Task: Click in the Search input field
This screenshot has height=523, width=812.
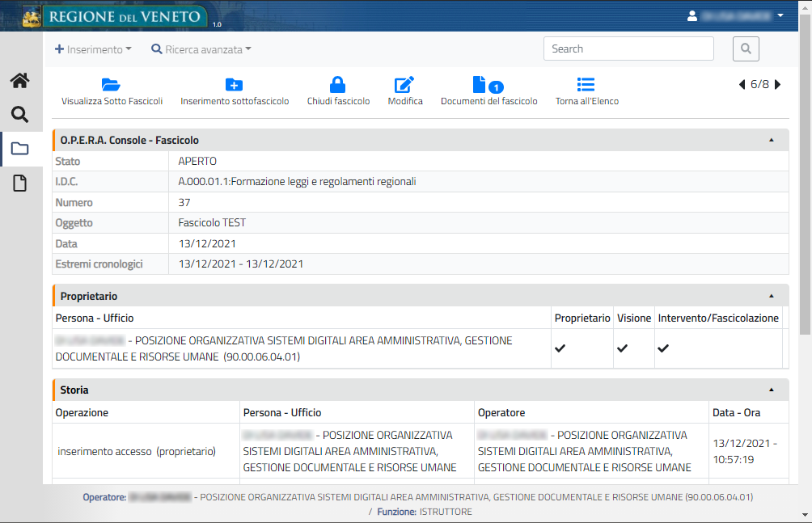Action: coord(628,49)
